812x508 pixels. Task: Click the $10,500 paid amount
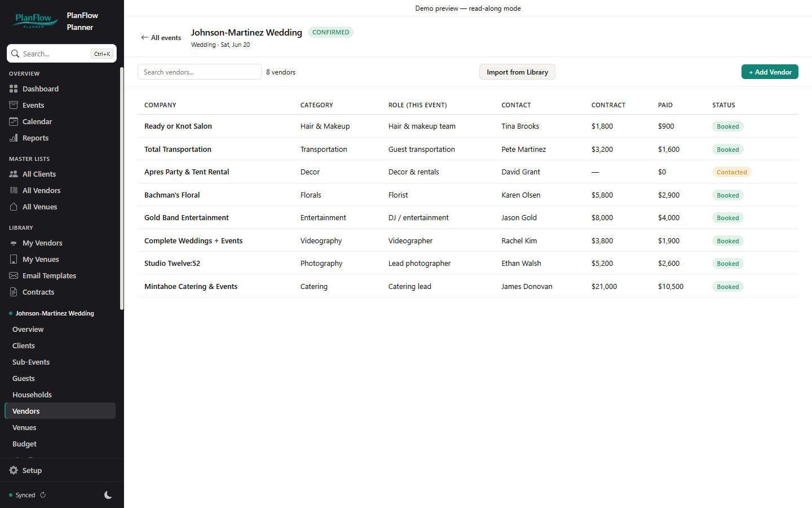pyautogui.click(x=670, y=286)
